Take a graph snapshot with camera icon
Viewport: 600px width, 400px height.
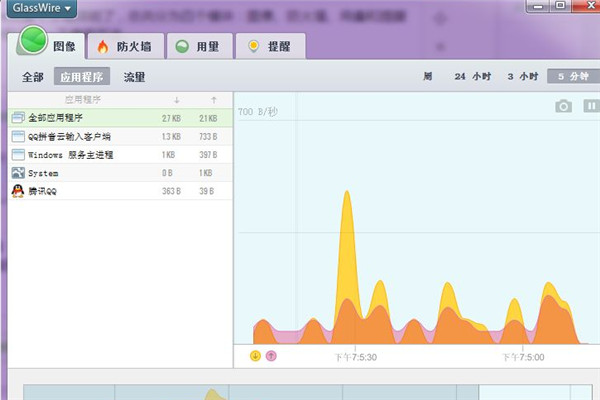coord(563,106)
